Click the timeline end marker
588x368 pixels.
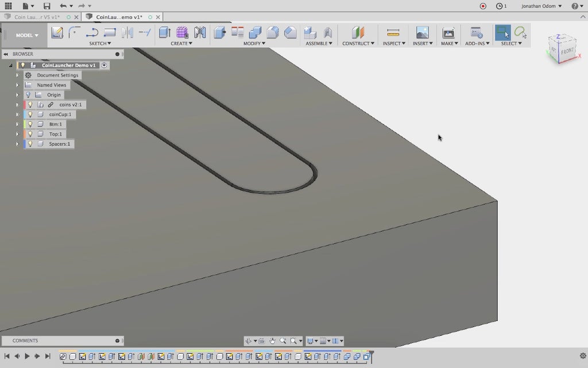click(372, 355)
